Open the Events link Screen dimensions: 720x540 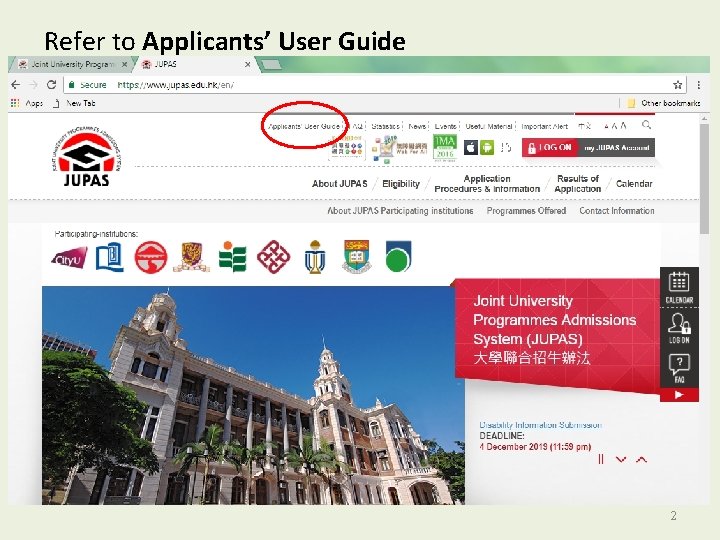445,126
